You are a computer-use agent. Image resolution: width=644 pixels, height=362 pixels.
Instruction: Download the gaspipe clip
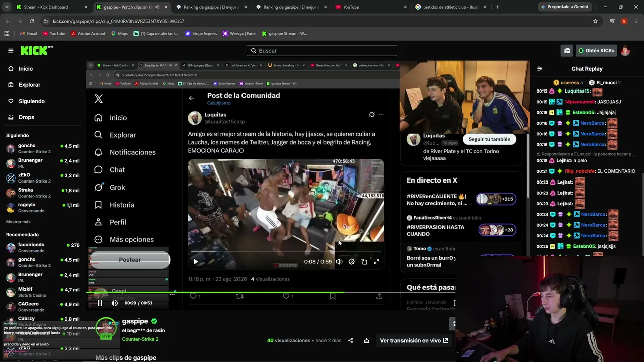(x=367, y=340)
